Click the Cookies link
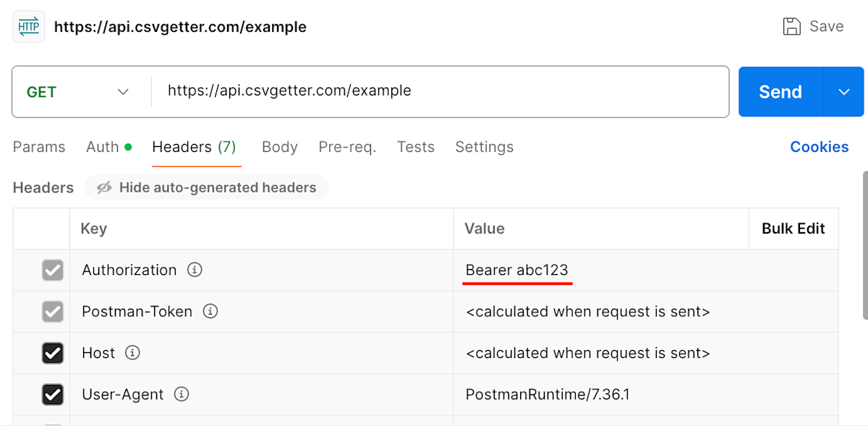Viewport: 868px width, 426px height. [x=819, y=147]
